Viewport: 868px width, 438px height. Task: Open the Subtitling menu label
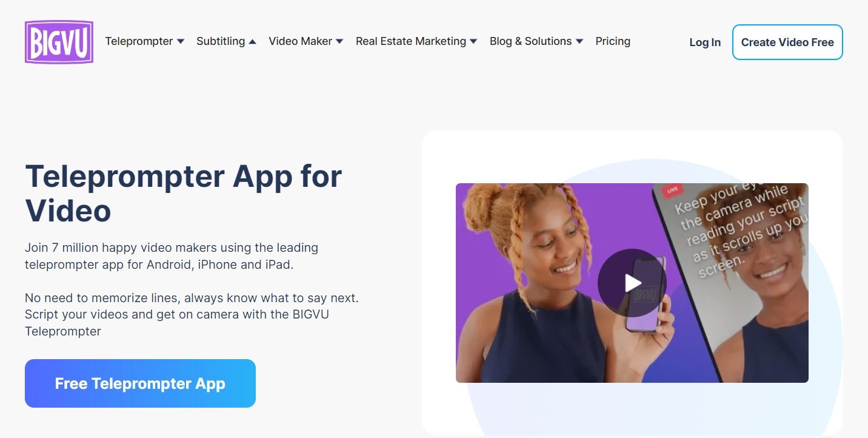coord(221,41)
